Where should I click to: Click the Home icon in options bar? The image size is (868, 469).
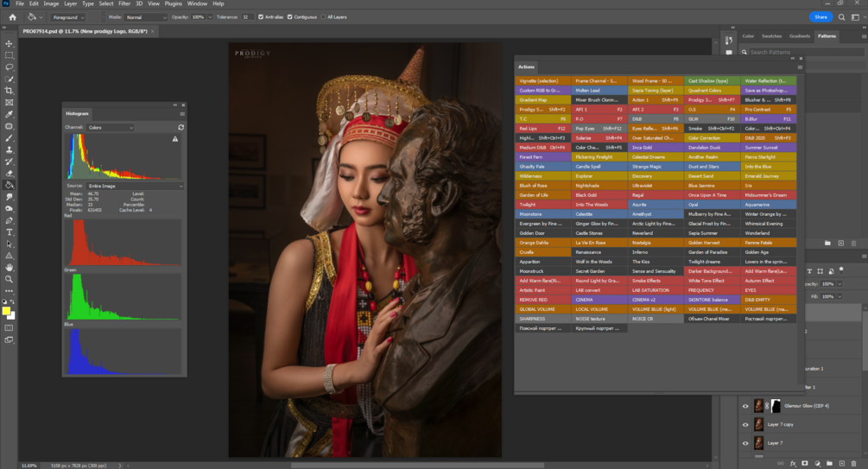(x=10, y=16)
